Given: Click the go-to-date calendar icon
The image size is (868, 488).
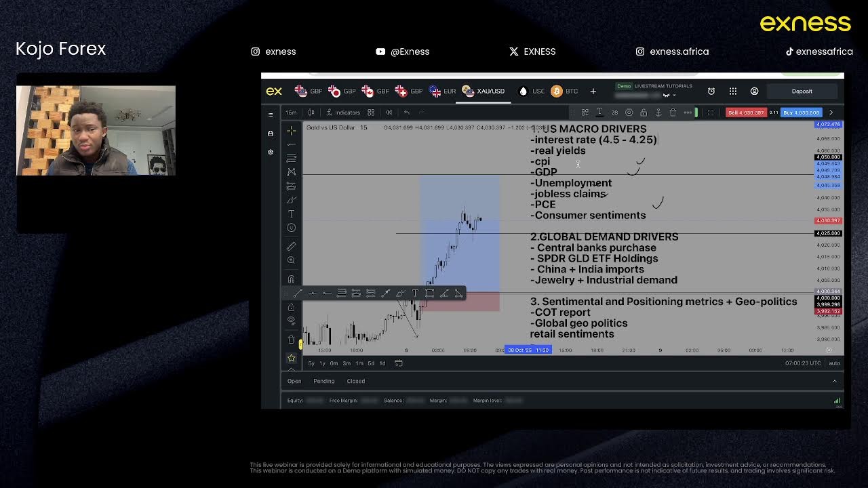Looking at the screenshot, I should [x=399, y=363].
